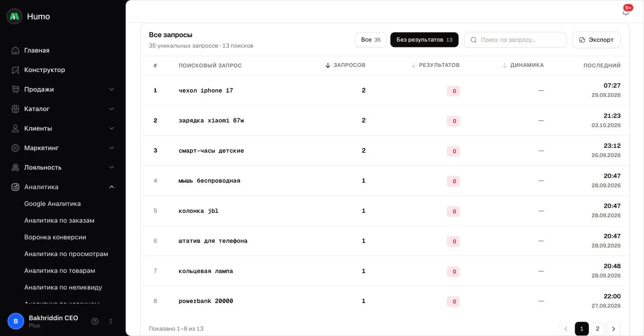Expand the Продажи menu chevron

pyautogui.click(x=112, y=89)
